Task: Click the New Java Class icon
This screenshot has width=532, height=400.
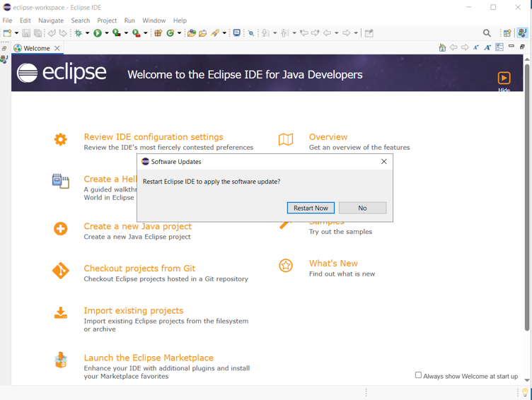Action: point(170,33)
